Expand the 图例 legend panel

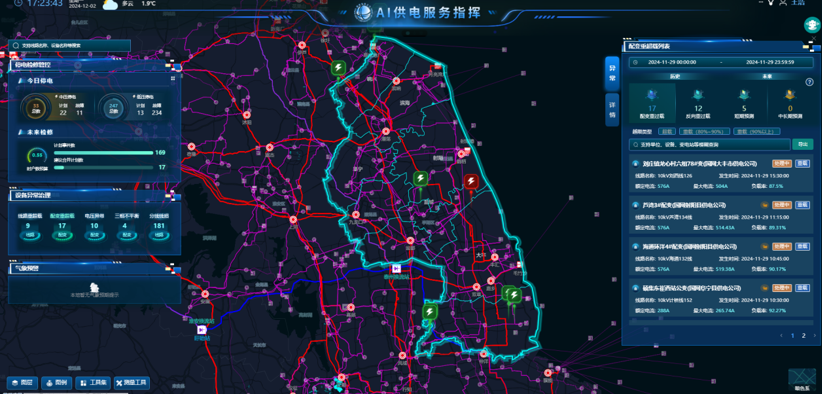(57, 383)
